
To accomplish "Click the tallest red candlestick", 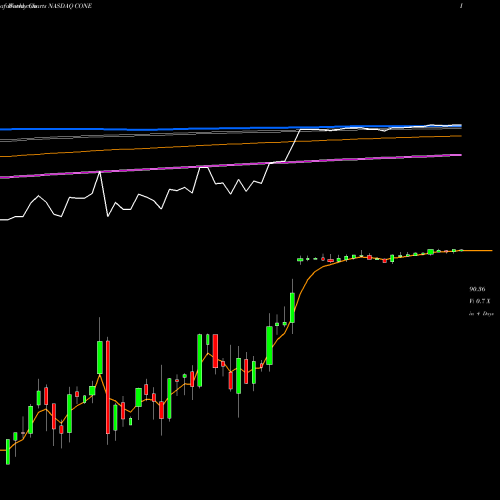I will (108, 387).
